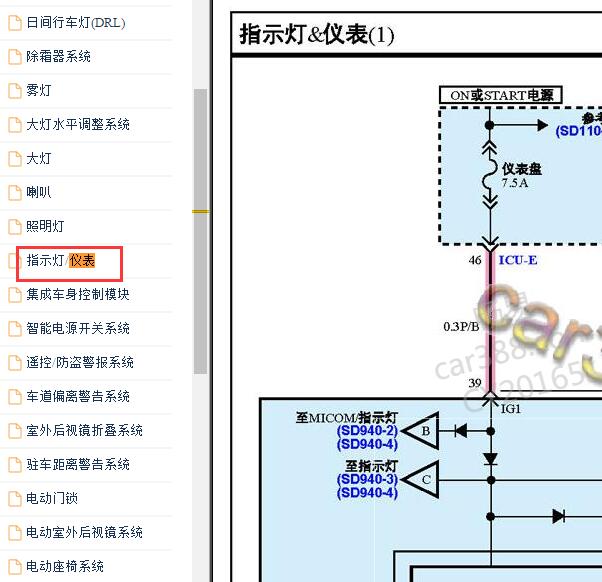Follow the SD940-4 link under 至指示灯
The width and height of the screenshot is (602, 582).
[367, 493]
